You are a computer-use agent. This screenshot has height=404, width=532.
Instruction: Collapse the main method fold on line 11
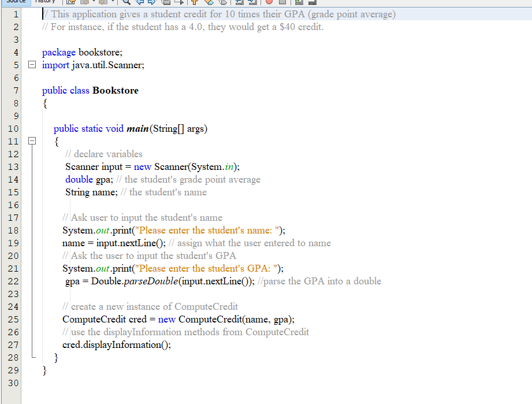pos(32,141)
